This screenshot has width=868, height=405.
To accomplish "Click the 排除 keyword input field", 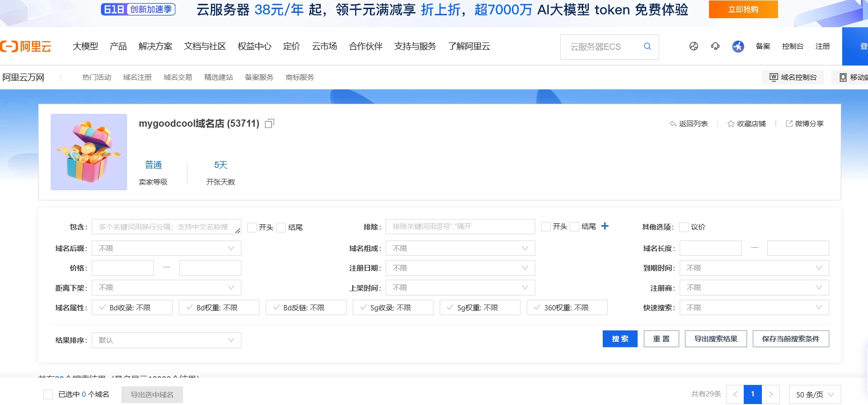I will [460, 227].
